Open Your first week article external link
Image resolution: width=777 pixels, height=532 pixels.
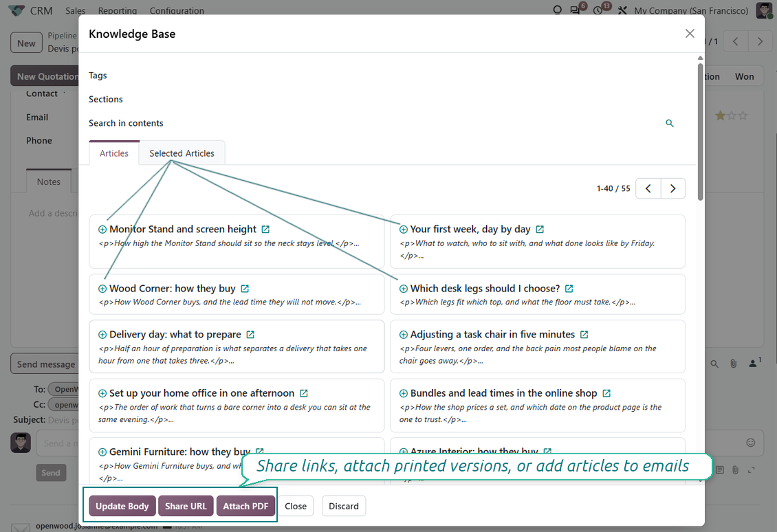click(540, 230)
